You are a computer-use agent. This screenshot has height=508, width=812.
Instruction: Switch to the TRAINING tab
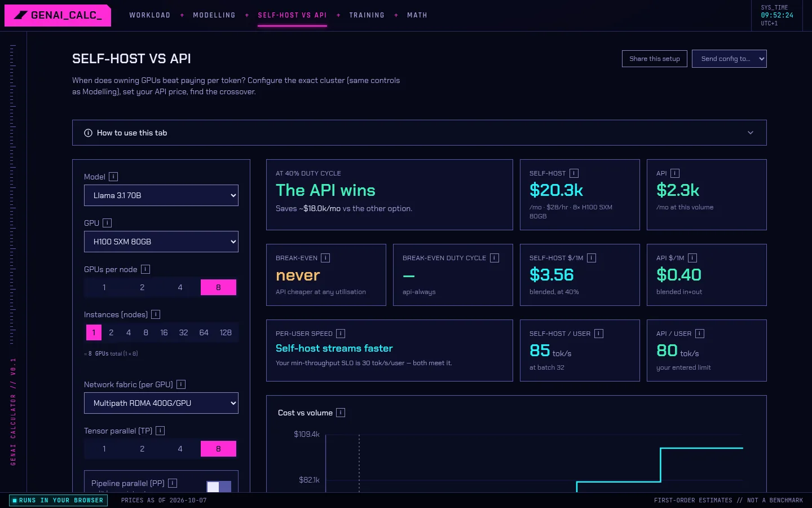click(367, 15)
